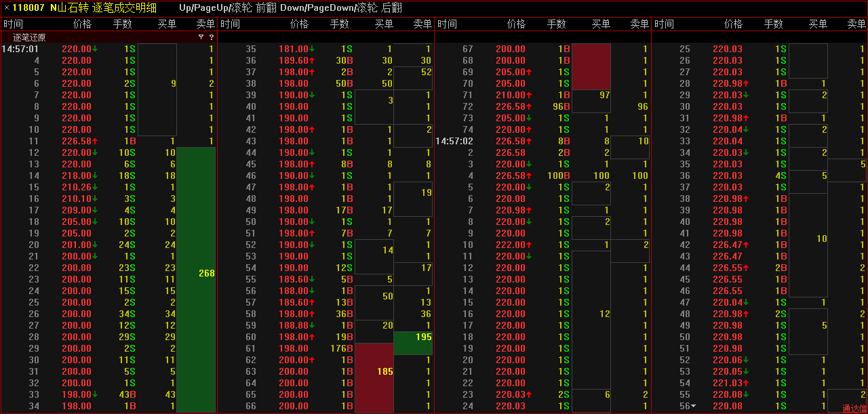This screenshot has width=868, height=414.
Task: Click the 100B trade at 226.58
Action: click(x=559, y=175)
